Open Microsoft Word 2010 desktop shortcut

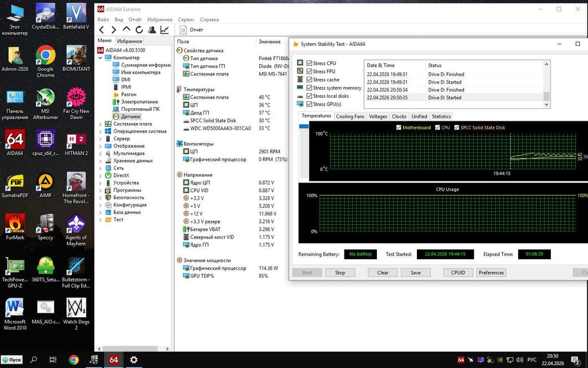click(15, 314)
